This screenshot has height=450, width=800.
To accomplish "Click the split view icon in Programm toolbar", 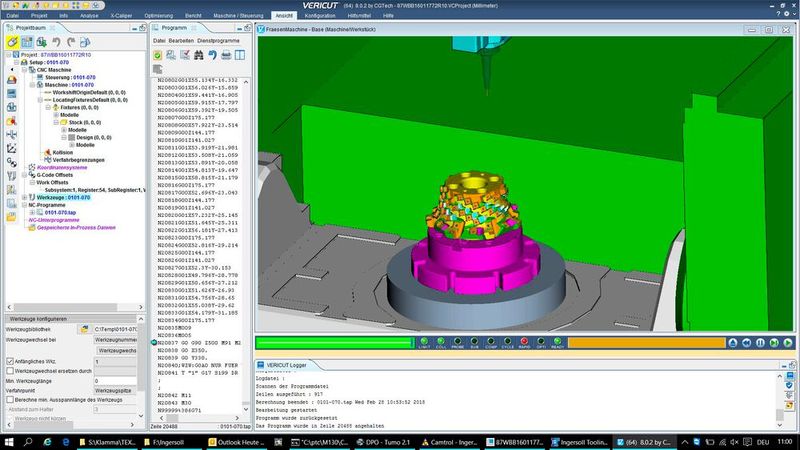I will tap(240, 55).
